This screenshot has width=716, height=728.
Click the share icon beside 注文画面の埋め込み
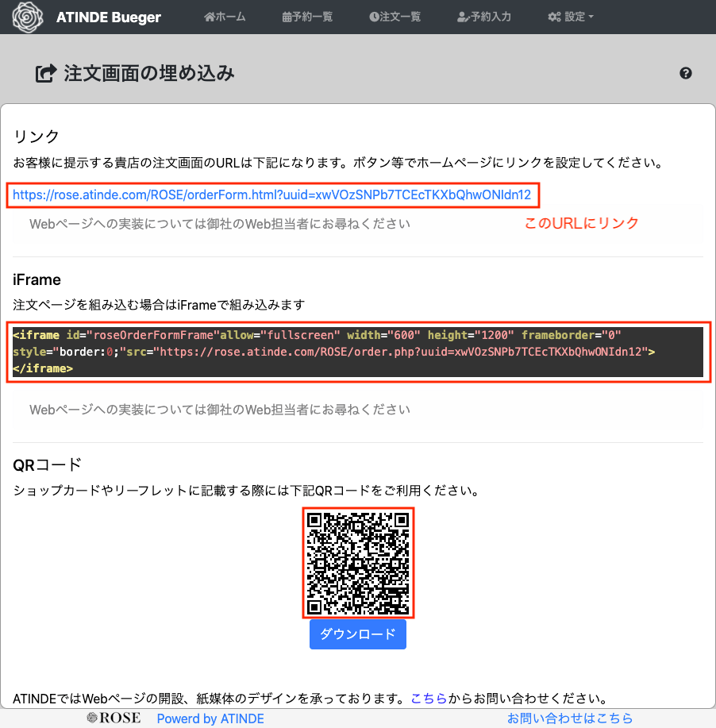point(46,73)
